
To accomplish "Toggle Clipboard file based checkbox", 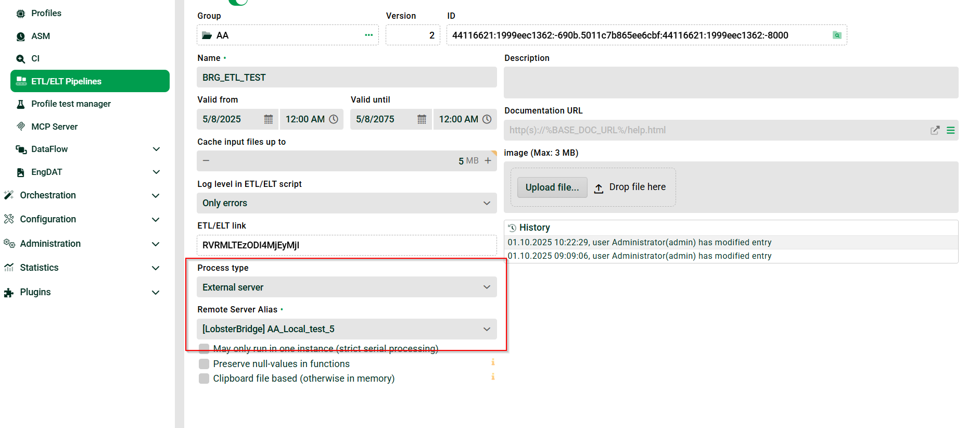I will point(204,379).
